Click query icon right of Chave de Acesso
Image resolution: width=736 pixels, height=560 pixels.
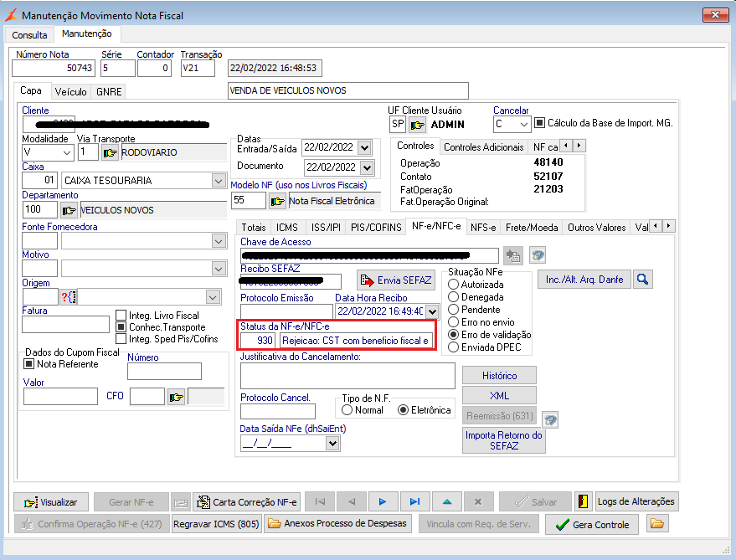pyautogui.click(x=537, y=255)
